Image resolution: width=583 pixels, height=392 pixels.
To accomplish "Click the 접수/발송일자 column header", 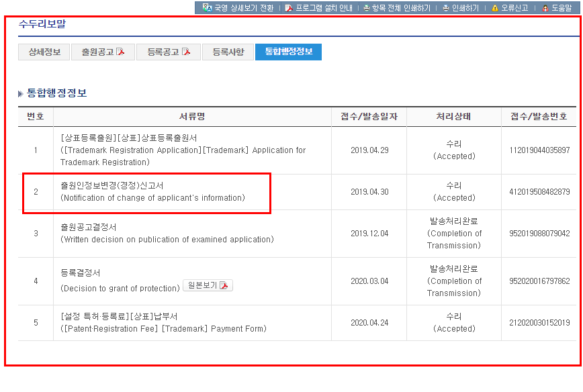I will (369, 116).
